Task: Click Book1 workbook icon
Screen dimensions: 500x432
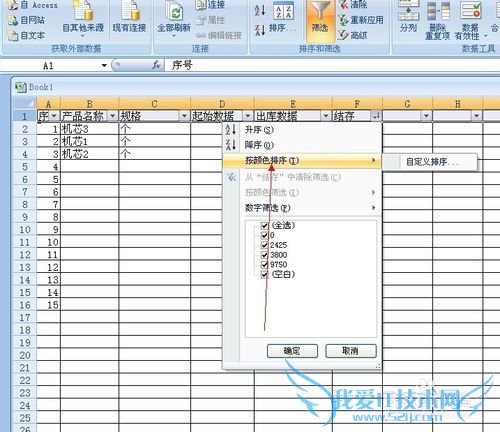Action: (21, 87)
